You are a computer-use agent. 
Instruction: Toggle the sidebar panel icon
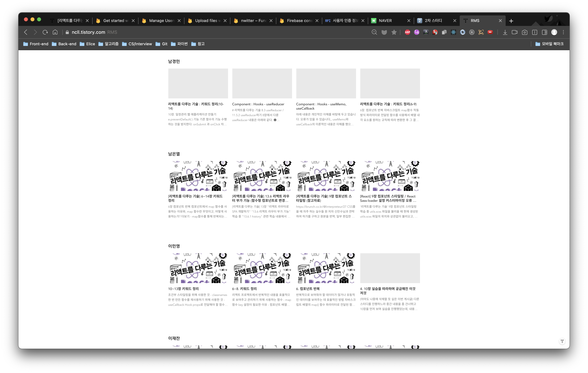point(535,32)
